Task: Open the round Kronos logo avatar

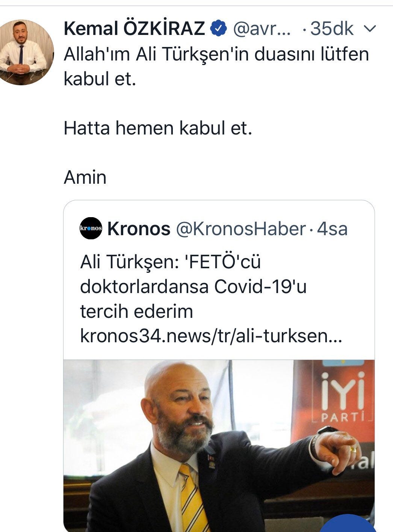Action: (91, 228)
